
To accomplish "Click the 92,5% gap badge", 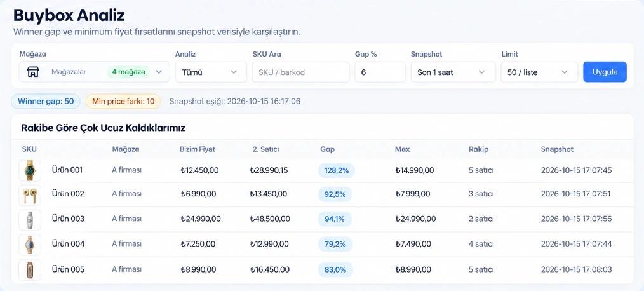I will tap(335, 194).
